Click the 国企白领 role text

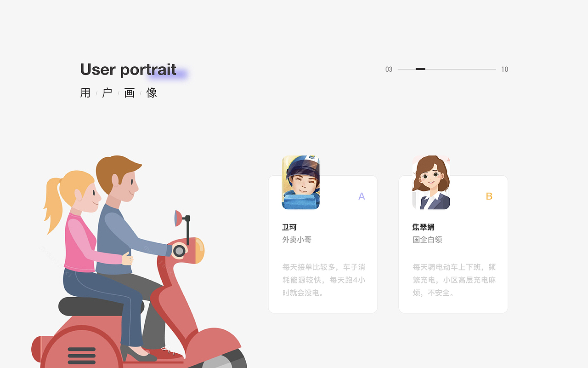(427, 239)
